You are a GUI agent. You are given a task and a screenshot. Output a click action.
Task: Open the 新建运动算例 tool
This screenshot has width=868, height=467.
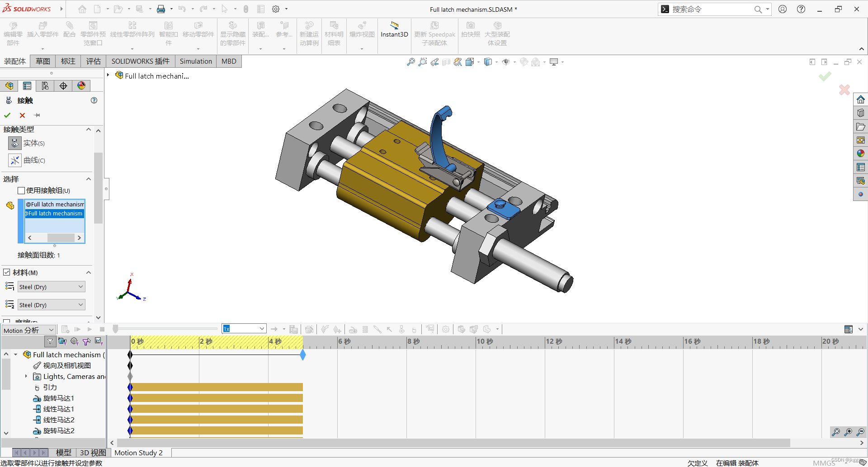[x=309, y=33]
